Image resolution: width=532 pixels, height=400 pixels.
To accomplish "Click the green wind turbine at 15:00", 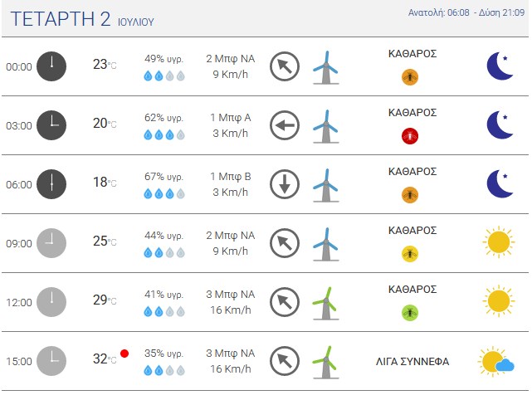I will pos(325,362).
